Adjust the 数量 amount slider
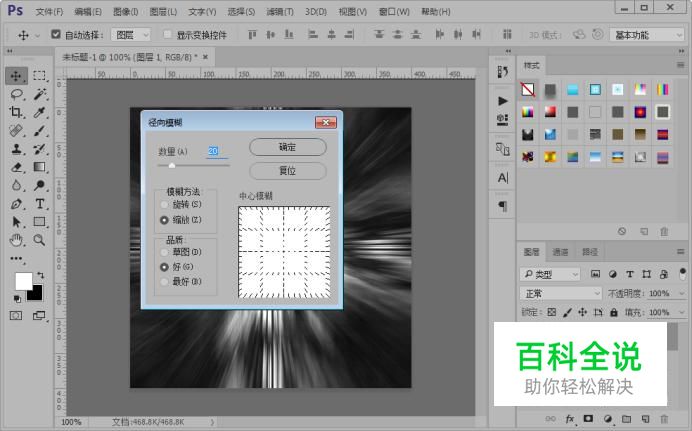Screen dimensions: 692x431 [172, 165]
